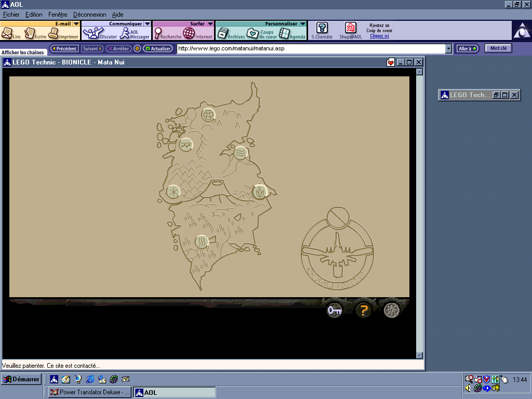
Task: Click the home icon next to Arrêter
Action: 137,48
